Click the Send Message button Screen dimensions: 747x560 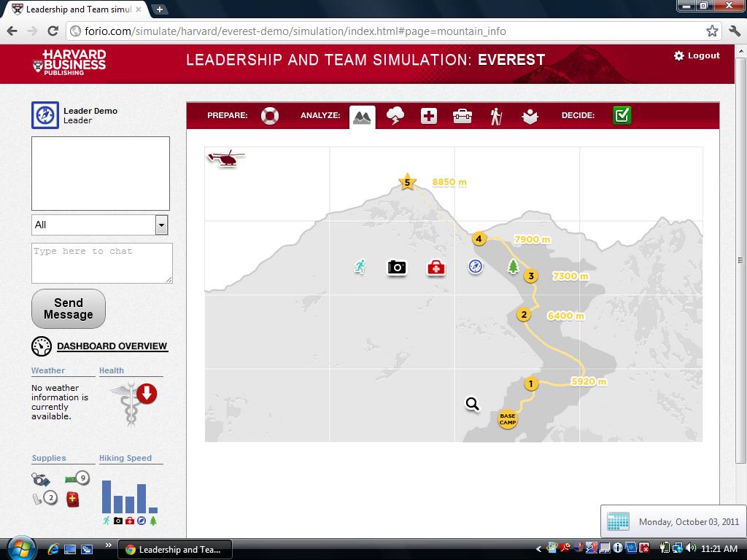(x=69, y=308)
